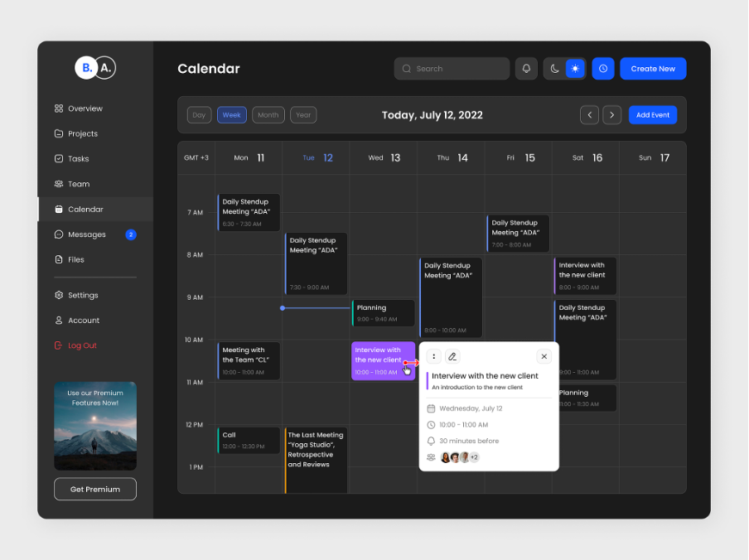Open Tasks in the sidebar
The height and width of the screenshot is (560, 749).
pyautogui.click(x=95, y=158)
